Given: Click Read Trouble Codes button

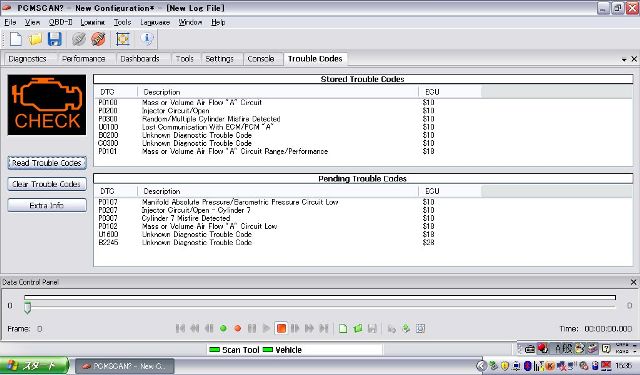Looking at the screenshot, I should pos(47,163).
